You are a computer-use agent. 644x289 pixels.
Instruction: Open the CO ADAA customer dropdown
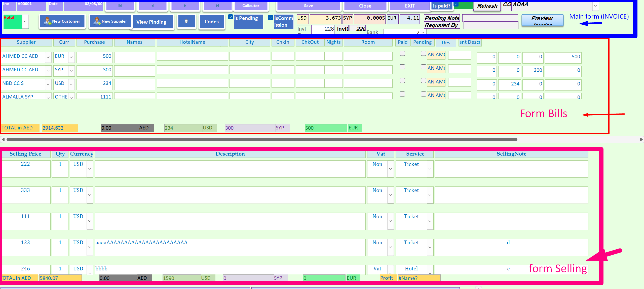(595, 6)
